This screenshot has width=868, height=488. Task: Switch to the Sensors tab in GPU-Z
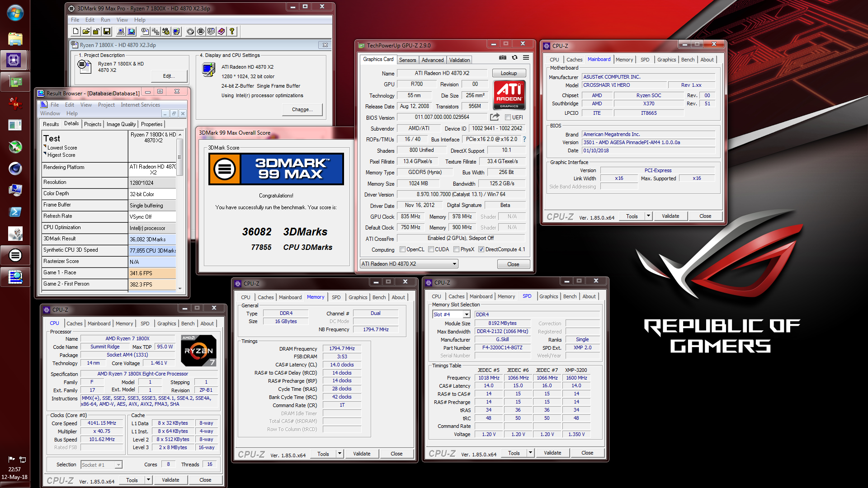[407, 60]
